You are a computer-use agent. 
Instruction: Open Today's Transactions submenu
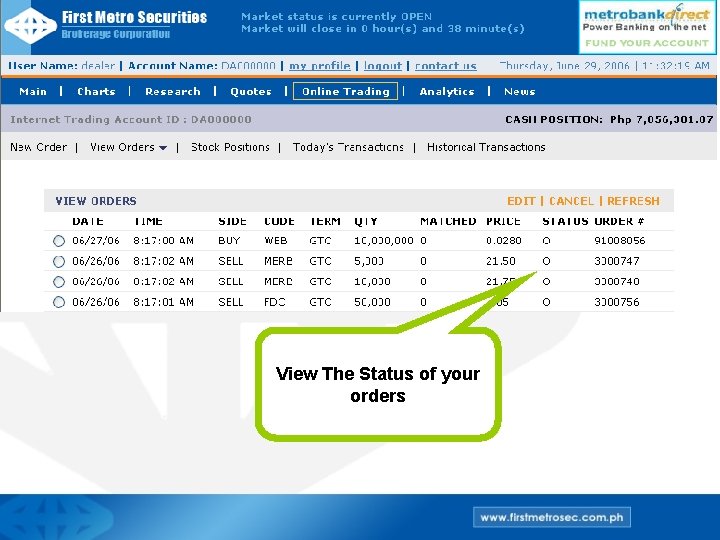pos(348,147)
